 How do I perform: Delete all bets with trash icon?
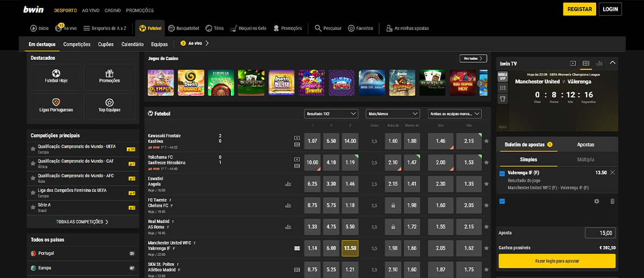[612, 201]
